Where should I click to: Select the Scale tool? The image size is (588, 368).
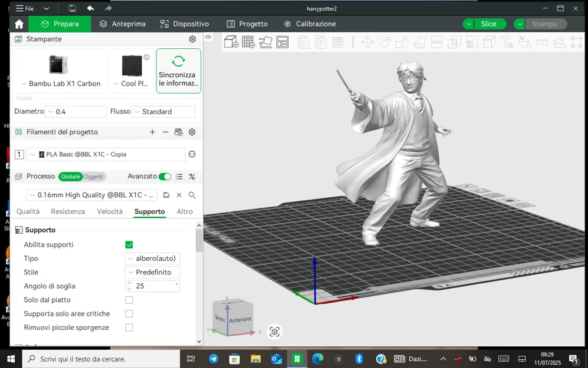402,42
